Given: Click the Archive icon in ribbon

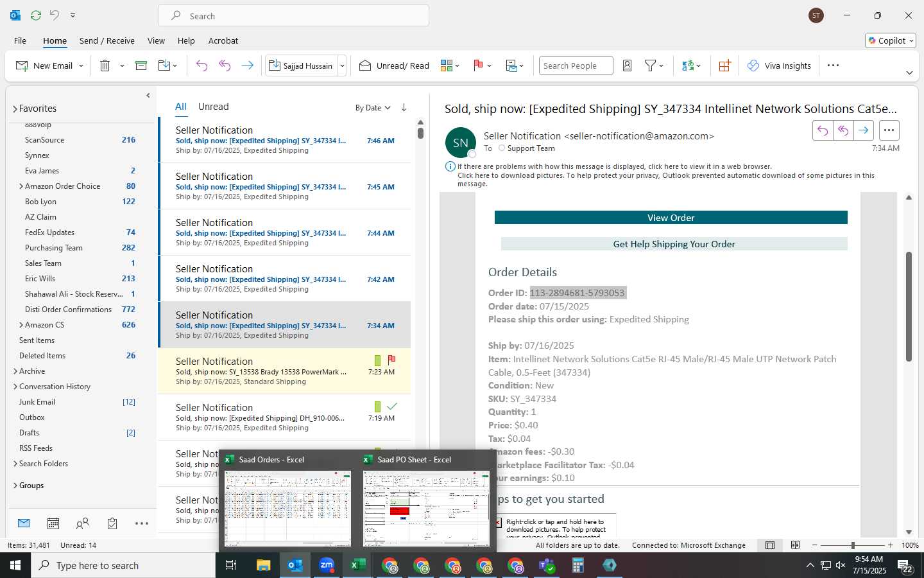Looking at the screenshot, I should point(141,66).
